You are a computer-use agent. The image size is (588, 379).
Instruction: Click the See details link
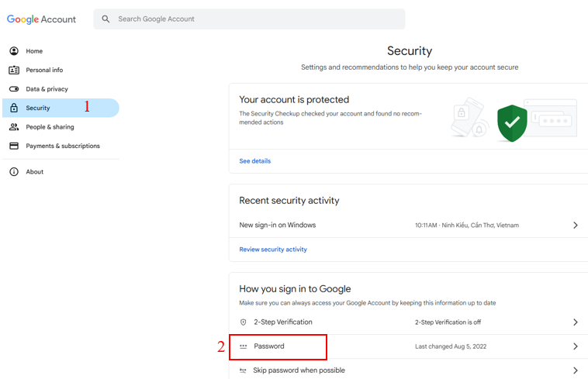pyautogui.click(x=255, y=161)
